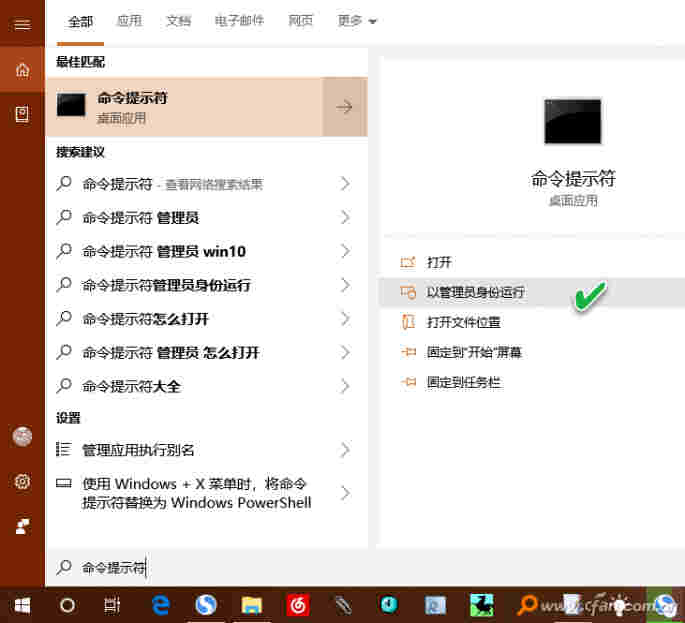Select suggestion 命令提示符 管理员 怎么打开

click(x=171, y=353)
